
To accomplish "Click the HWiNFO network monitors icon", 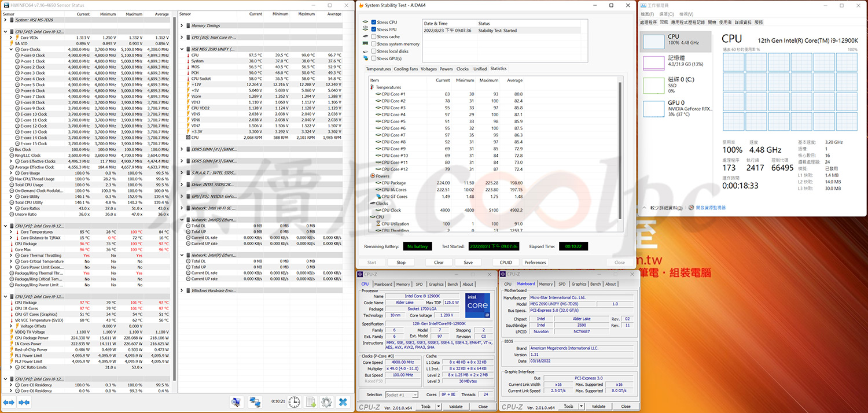I will (255, 402).
